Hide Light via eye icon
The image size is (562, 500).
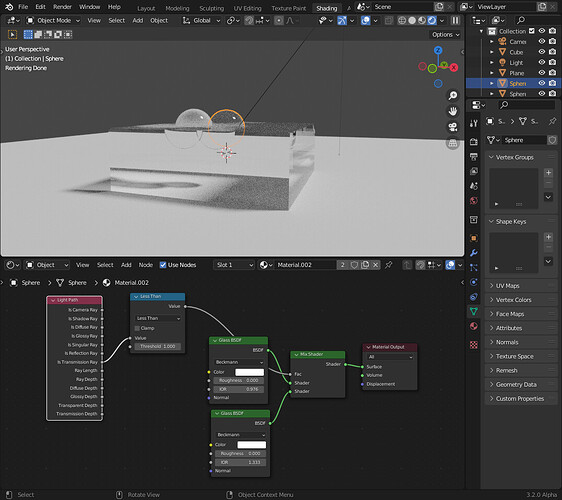pos(542,62)
